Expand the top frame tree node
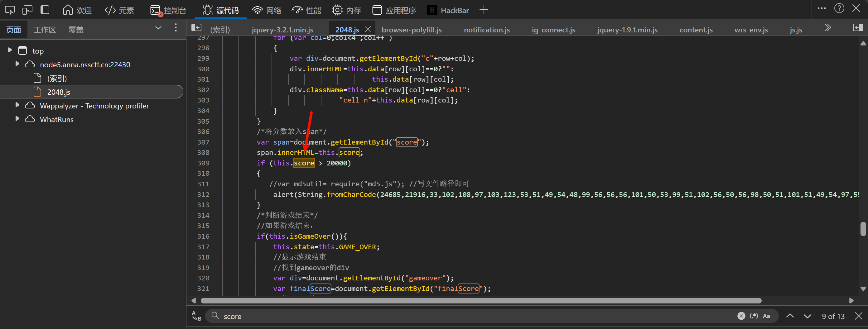This screenshot has width=868, height=329. [x=10, y=50]
